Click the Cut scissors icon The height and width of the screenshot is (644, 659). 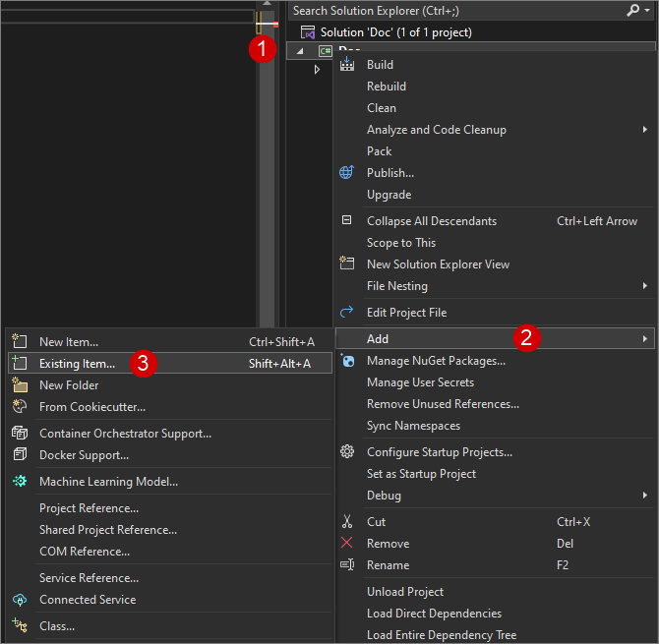(346, 522)
